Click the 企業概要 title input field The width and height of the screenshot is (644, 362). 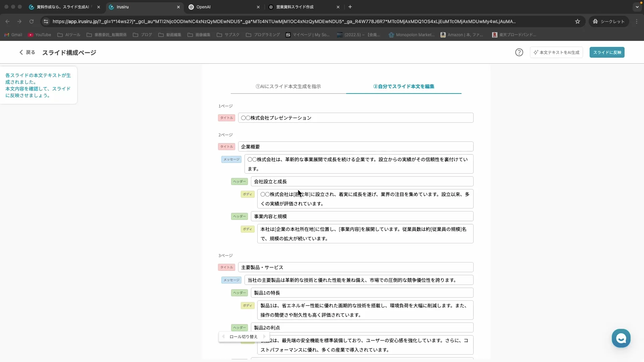coord(356,146)
